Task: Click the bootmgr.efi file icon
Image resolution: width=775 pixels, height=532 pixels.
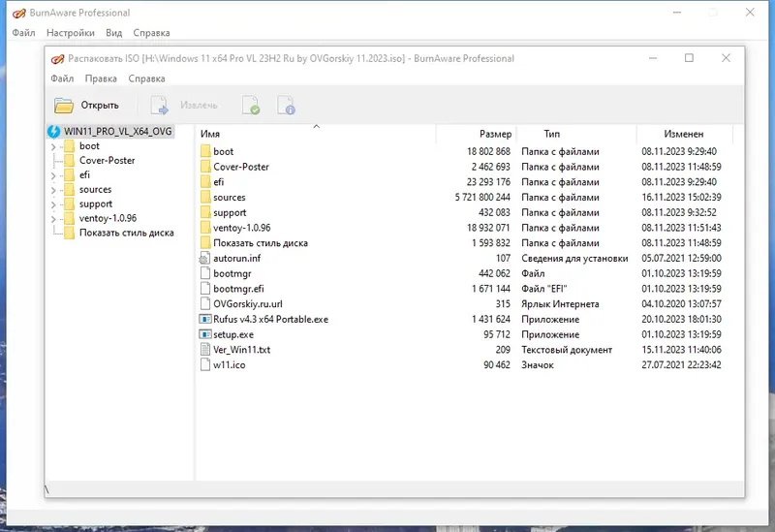Action: (x=205, y=289)
